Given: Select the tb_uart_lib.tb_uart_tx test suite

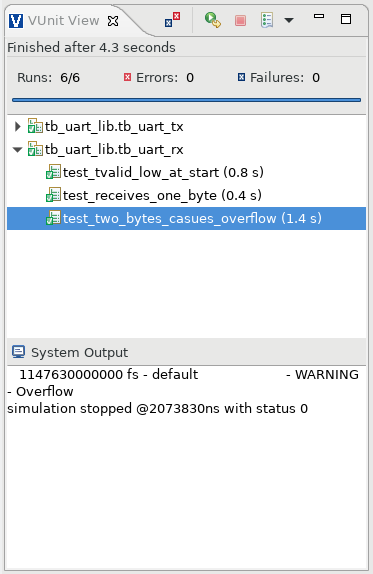Looking at the screenshot, I should (114, 127).
